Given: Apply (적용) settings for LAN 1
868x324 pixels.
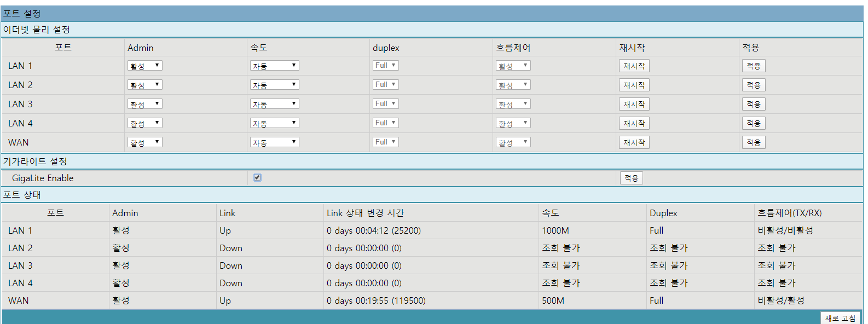Looking at the screenshot, I should point(754,66).
